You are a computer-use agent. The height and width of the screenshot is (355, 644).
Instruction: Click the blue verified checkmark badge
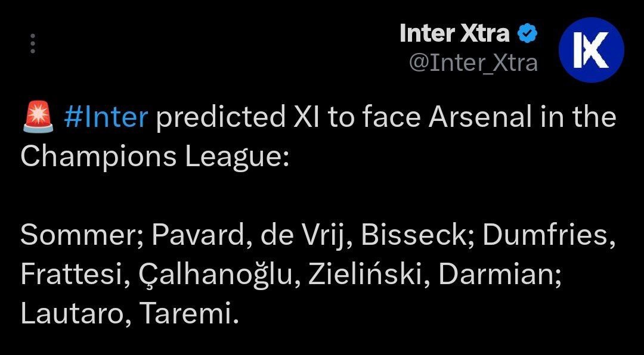pos(528,35)
